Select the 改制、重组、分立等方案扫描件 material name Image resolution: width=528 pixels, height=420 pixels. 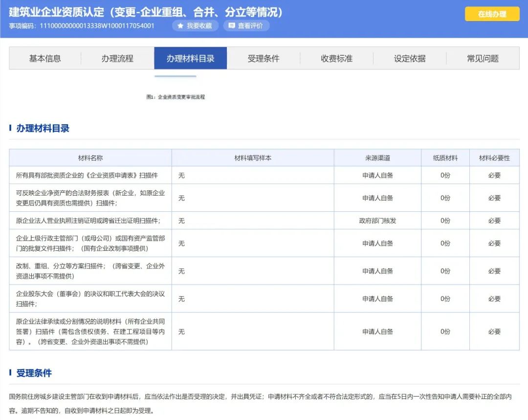[x=90, y=271]
